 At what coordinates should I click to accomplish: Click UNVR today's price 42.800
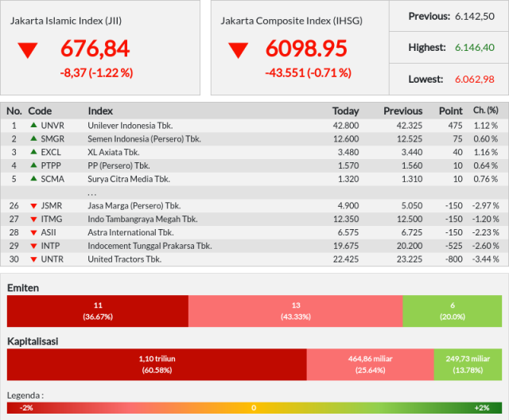click(x=346, y=126)
